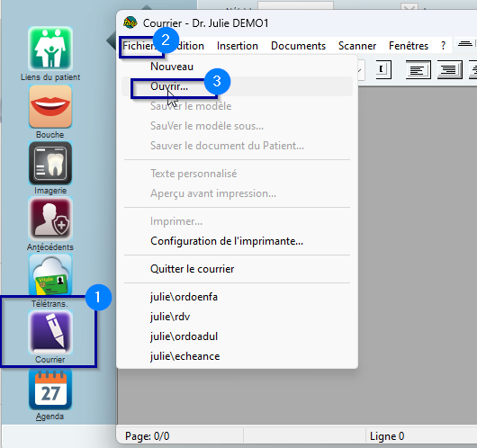Choose Nouveau from the Fichier menu
Screen dimensions: 477x448
coord(237,67)
